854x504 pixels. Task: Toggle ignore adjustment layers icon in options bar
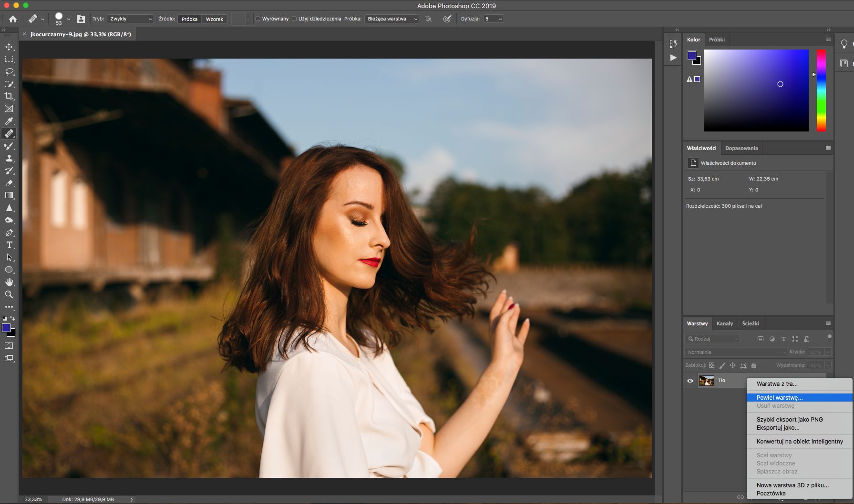(x=429, y=19)
